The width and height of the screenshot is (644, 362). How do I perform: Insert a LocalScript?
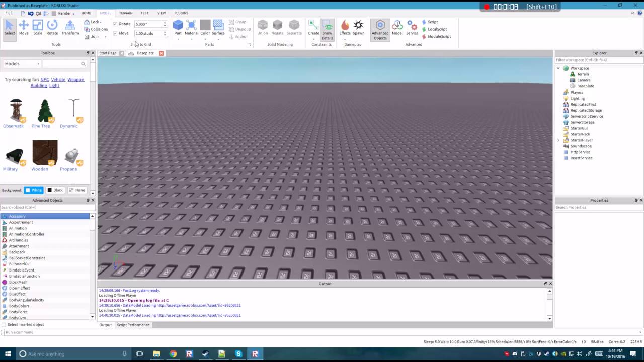(434, 29)
